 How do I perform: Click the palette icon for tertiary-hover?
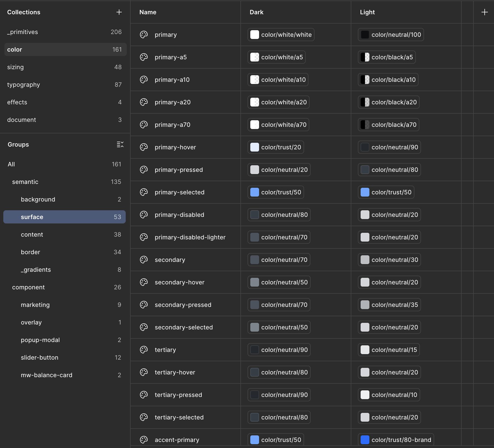tap(144, 372)
